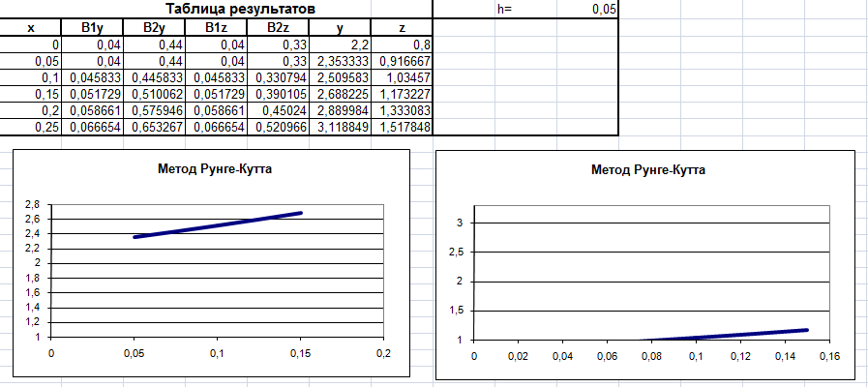This screenshot has width=868, height=387.
Task: Select B1y column cell 0,058661
Action: [x=93, y=110]
